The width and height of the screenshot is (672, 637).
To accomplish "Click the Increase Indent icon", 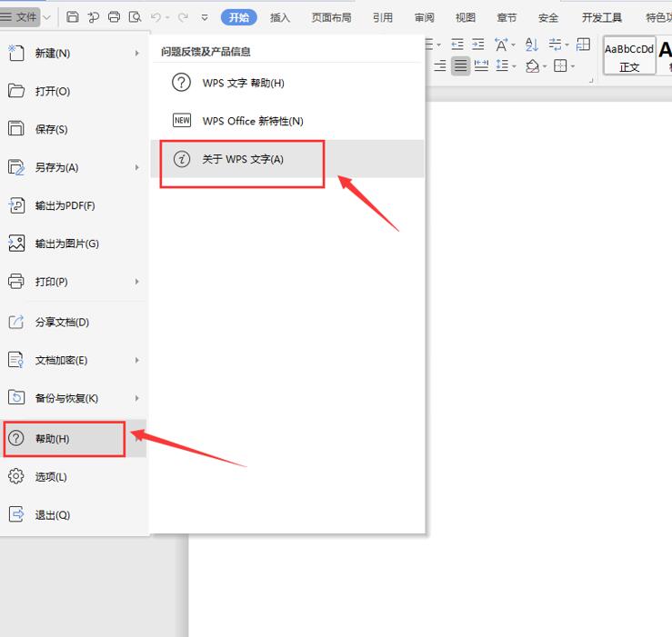I will 478,45.
